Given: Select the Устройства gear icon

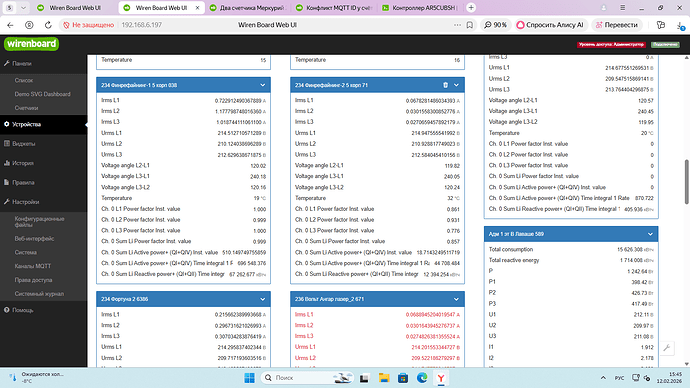Looking at the screenshot, I should click(x=6, y=124).
